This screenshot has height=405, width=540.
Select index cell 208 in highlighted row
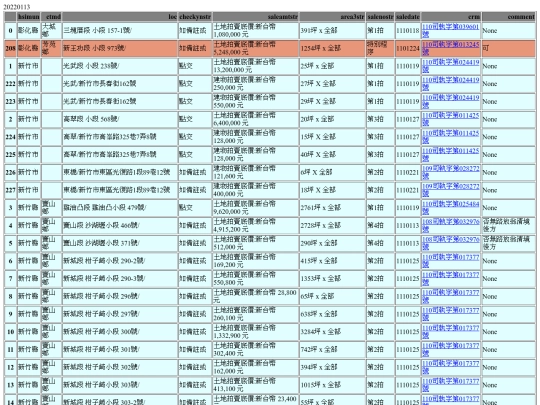tap(10, 48)
